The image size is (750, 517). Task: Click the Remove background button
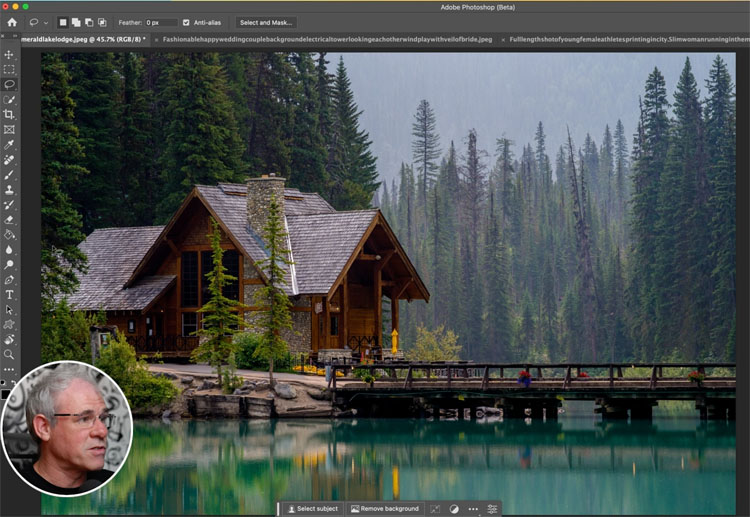385,509
